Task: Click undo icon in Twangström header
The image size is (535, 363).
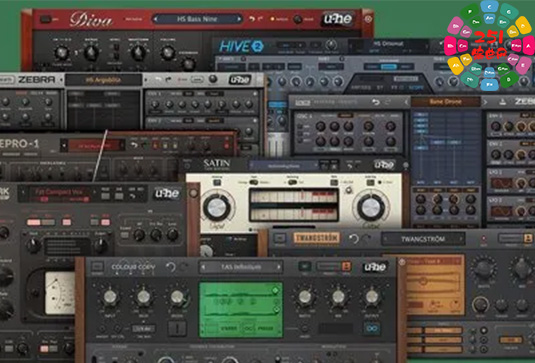Action: click(x=354, y=238)
